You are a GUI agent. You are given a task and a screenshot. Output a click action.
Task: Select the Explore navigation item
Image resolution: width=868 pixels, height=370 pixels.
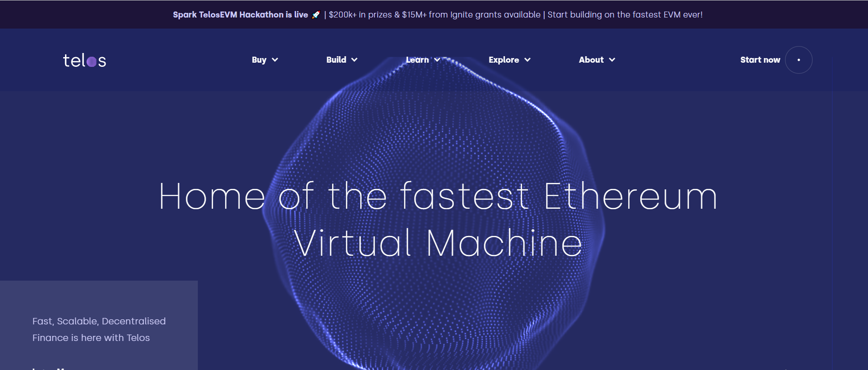click(x=504, y=60)
